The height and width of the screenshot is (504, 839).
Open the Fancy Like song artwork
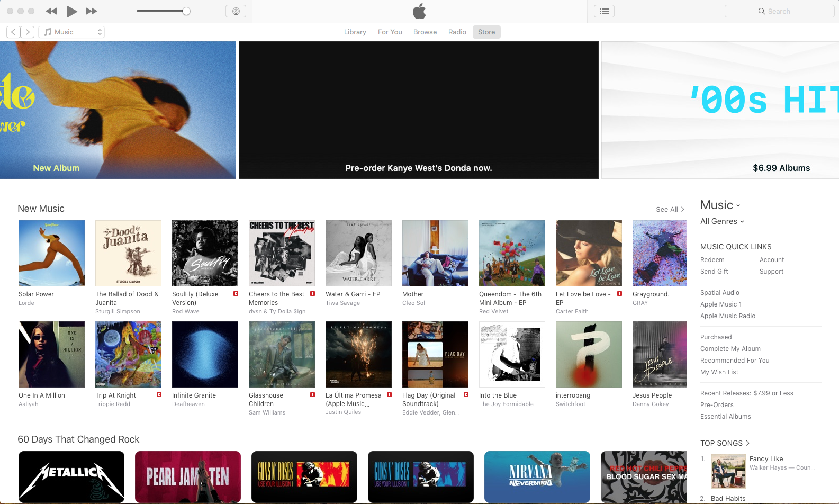click(728, 471)
